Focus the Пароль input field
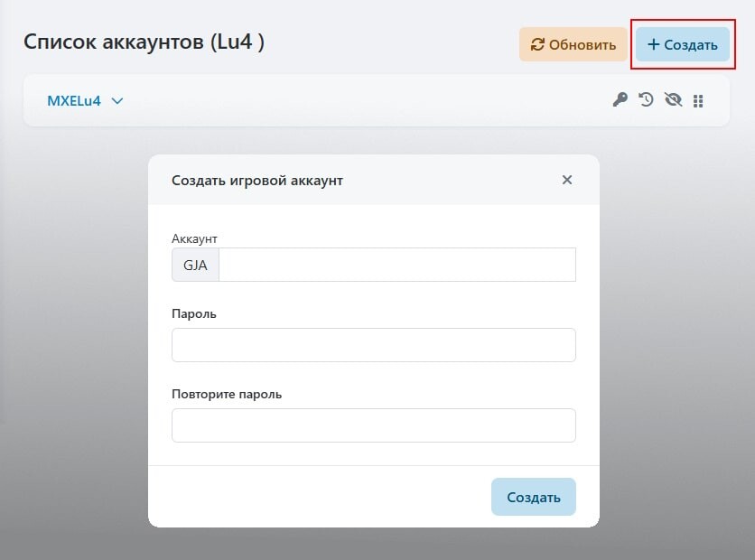 [x=374, y=345]
